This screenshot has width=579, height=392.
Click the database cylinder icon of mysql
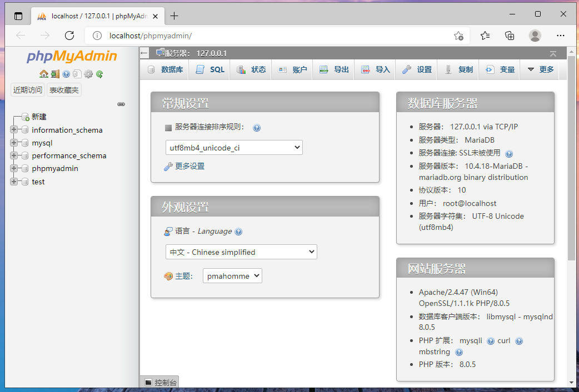(x=25, y=143)
